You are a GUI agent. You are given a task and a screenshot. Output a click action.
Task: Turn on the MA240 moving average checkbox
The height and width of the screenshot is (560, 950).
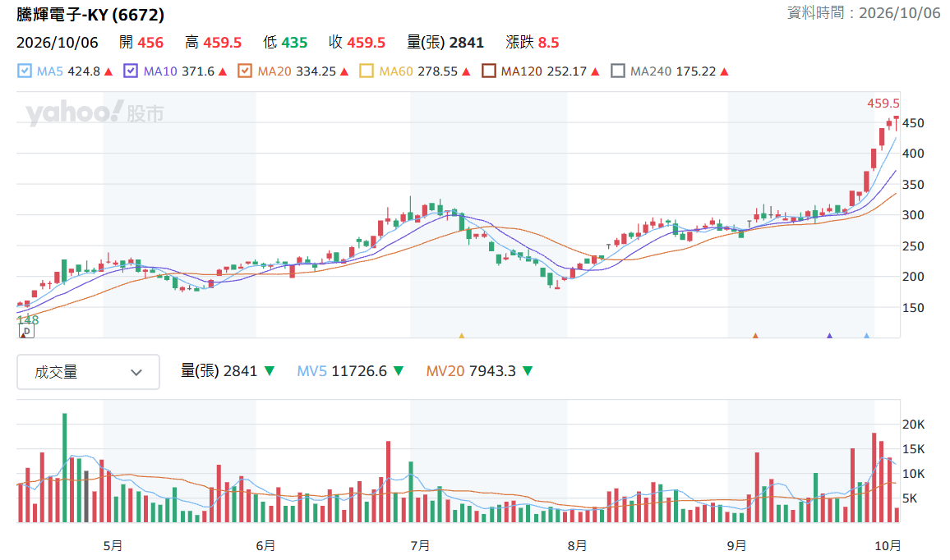(x=617, y=71)
